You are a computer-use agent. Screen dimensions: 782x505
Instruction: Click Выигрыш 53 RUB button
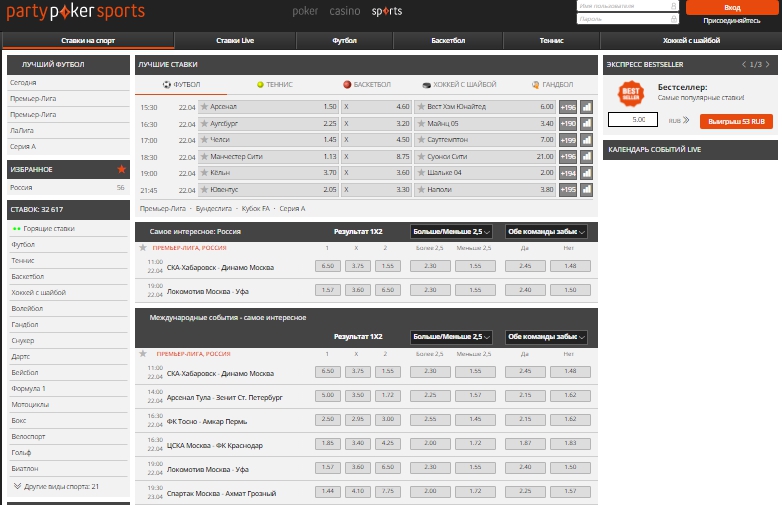[x=736, y=122]
